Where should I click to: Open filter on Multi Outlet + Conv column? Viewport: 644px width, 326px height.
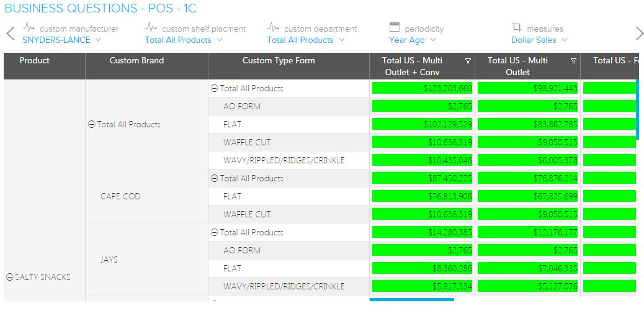[x=468, y=61]
